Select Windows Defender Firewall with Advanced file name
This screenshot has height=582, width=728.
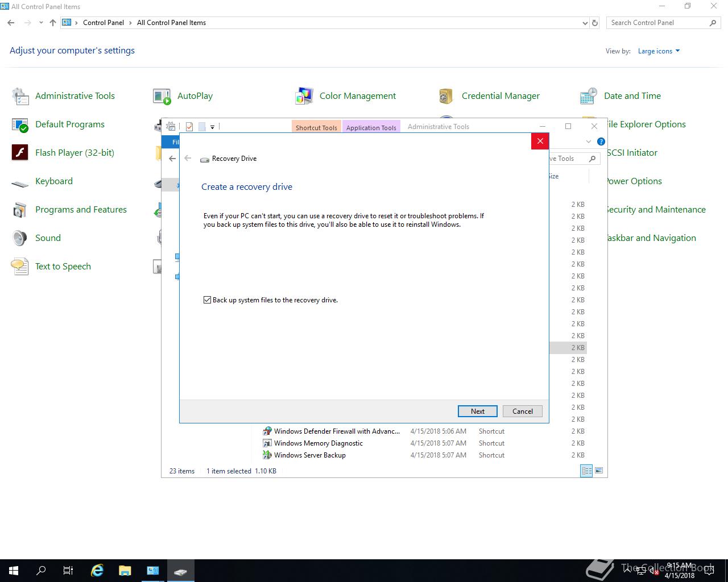point(337,431)
